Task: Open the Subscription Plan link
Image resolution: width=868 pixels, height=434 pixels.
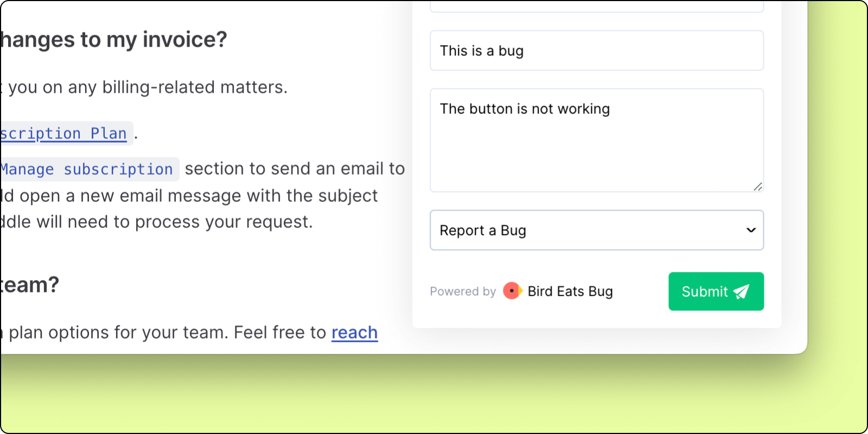Action: (x=63, y=133)
